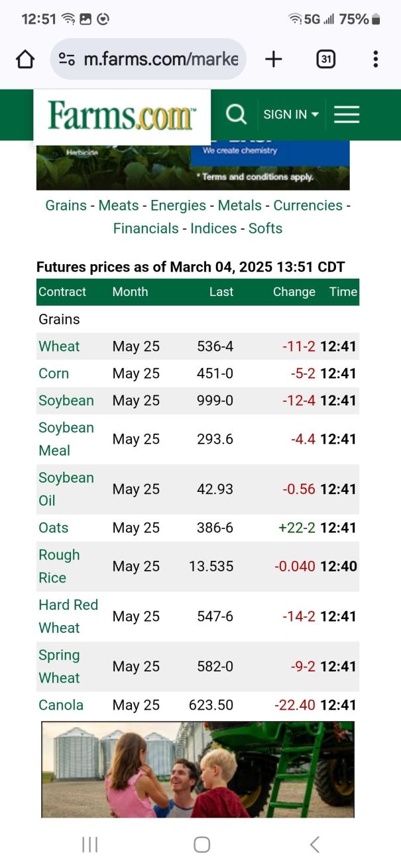Open a new tab with plus icon
The image size is (401, 868).
point(273,60)
